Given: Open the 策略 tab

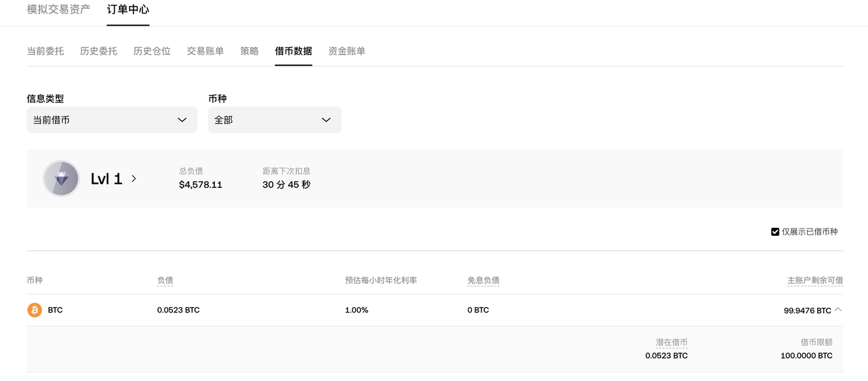Looking at the screenshot, I should pyautogui.click(x=250, y=51).
